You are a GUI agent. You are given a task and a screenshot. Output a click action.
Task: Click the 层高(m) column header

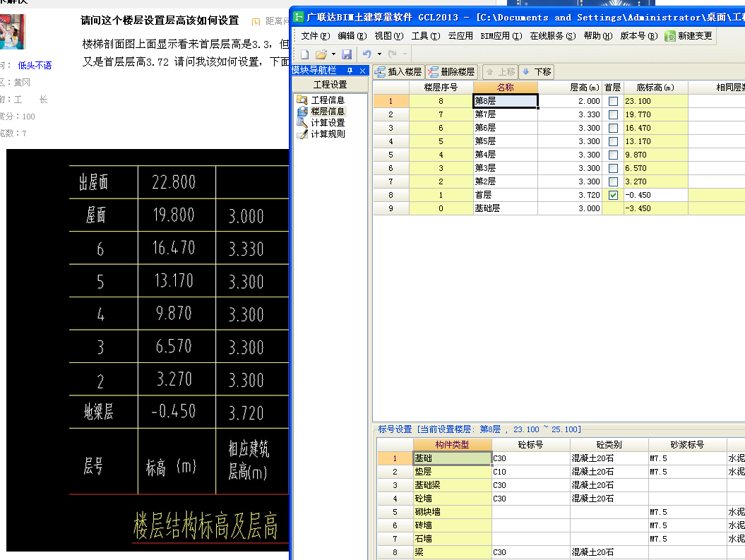[x=570, y=88]
